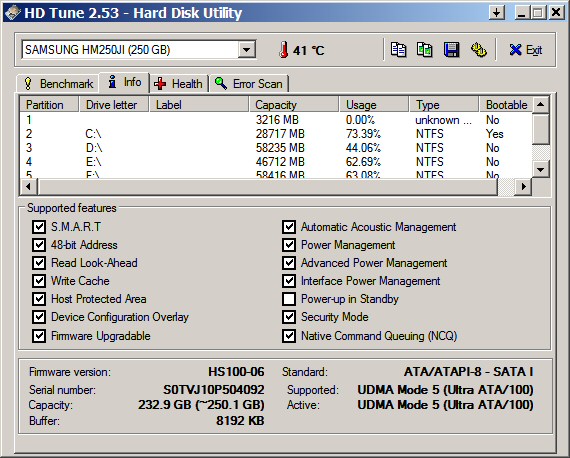Screen dimensions: 570x458
Task: Toggle Read Look-Ahead checkbox
Action: (39, 263)
